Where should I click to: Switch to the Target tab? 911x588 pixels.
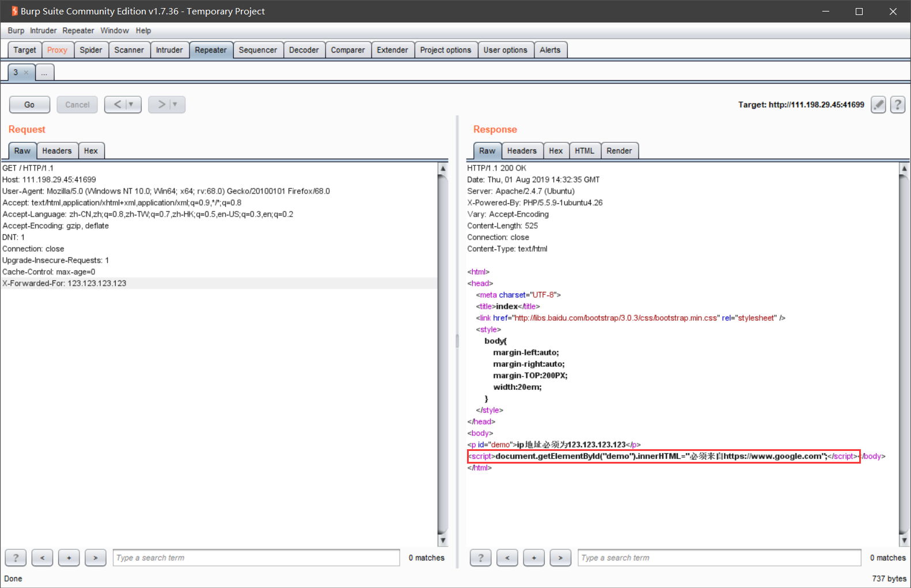click(x=25, y=50)
